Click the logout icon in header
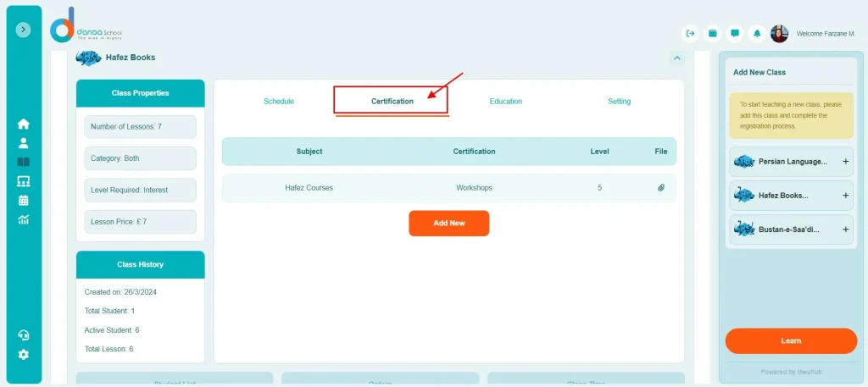Viewport: 868px width, 387px height. point(690,33)
